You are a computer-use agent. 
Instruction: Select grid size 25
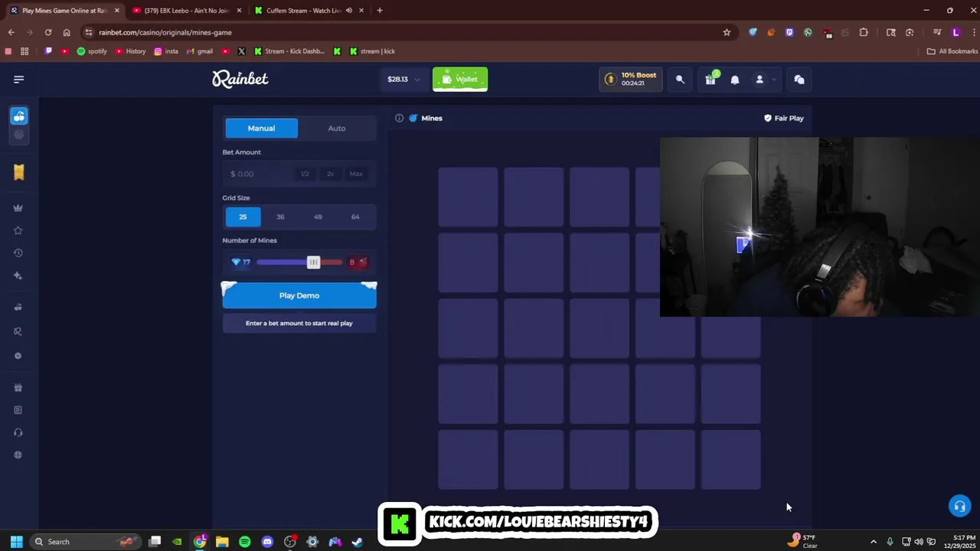(x=243, y=217)
